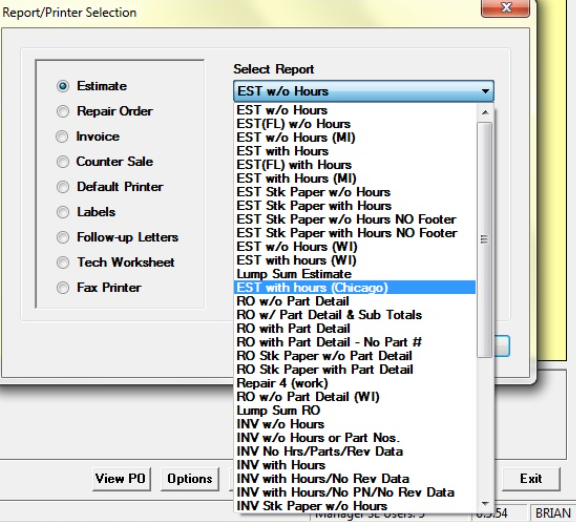576x522 pixels.
Task: Select the Counter Sale radio option
Action: [63, 162]
